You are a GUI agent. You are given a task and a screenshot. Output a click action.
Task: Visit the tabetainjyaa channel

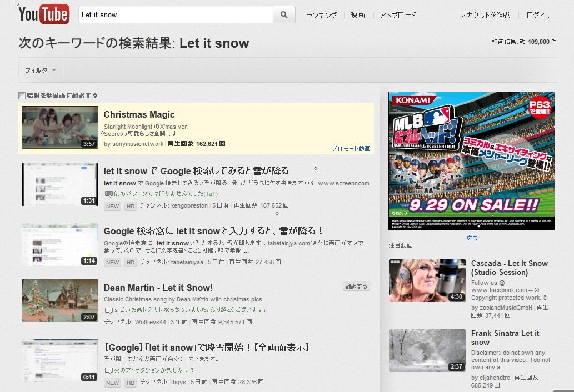[187, 262]
